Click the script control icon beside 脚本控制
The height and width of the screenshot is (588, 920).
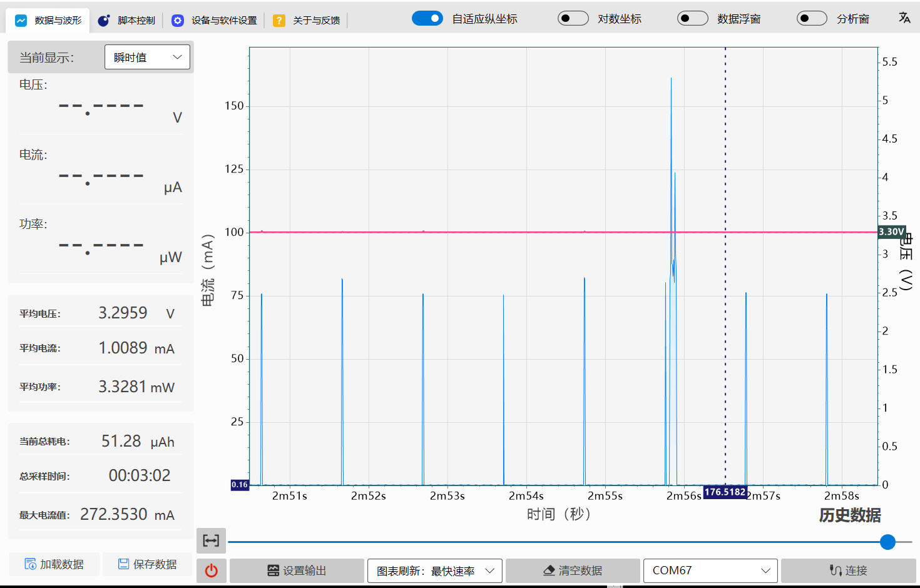coord(104,21)
